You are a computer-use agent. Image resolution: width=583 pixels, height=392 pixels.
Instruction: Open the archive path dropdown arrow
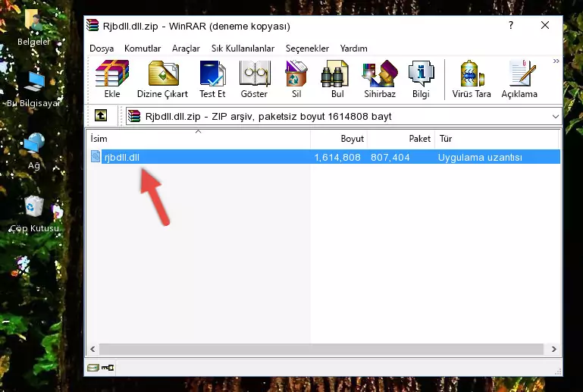tap(556, 117)
